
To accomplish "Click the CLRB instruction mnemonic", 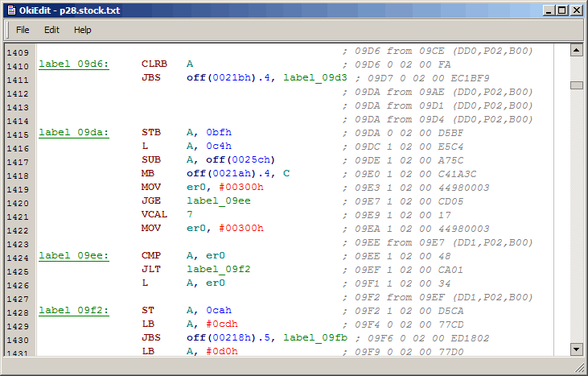I will tap(154, 64).
